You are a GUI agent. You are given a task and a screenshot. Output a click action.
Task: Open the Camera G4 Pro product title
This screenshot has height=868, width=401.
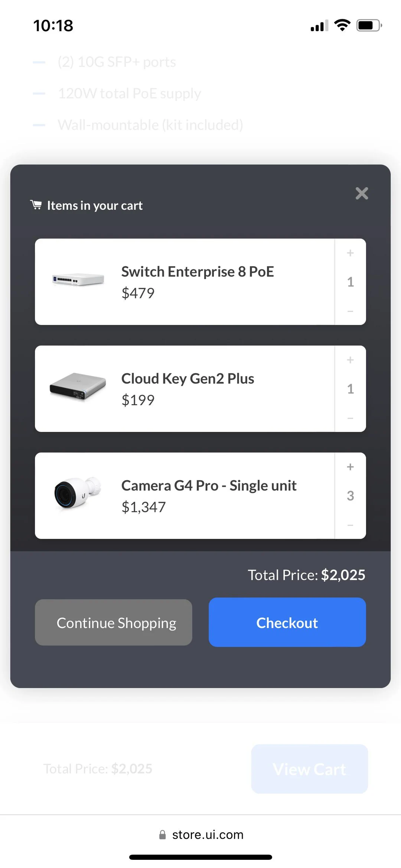209,485
